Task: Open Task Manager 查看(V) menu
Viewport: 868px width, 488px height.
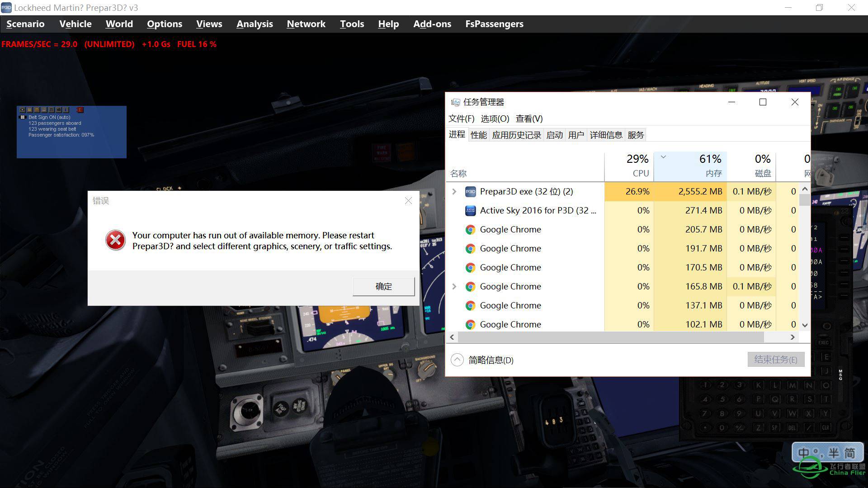Action: [529, 118]
